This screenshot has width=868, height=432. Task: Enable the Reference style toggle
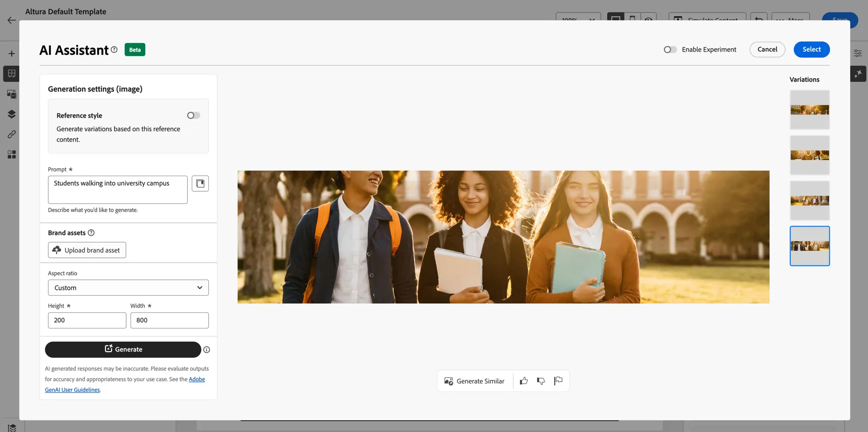pyautogui.click(x=193, y=116)
